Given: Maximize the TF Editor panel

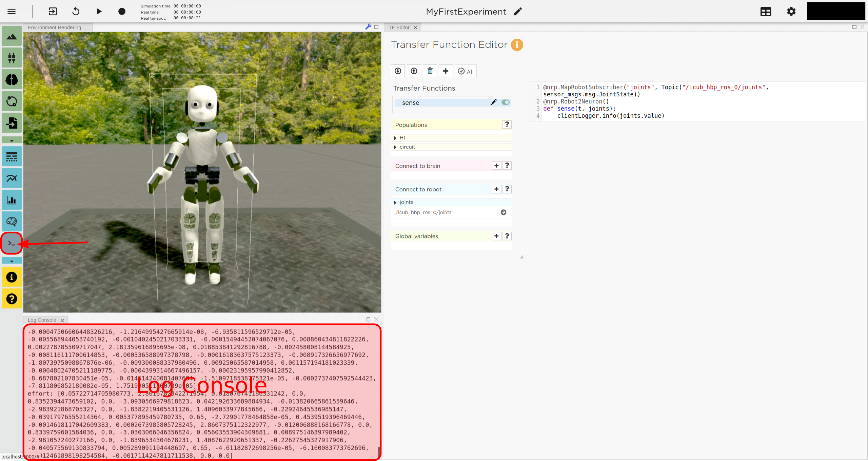Looking at the screenshot, I should click(854, 27).
